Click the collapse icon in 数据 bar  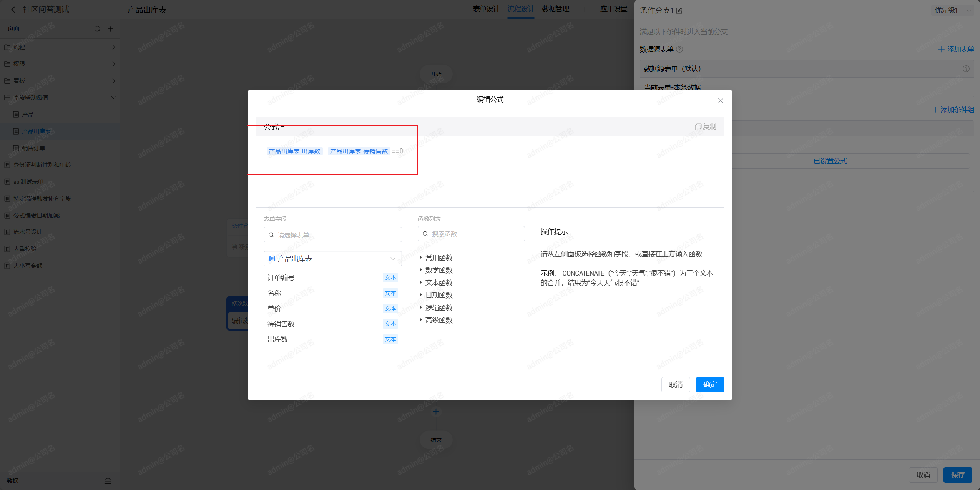pos(108,481)
